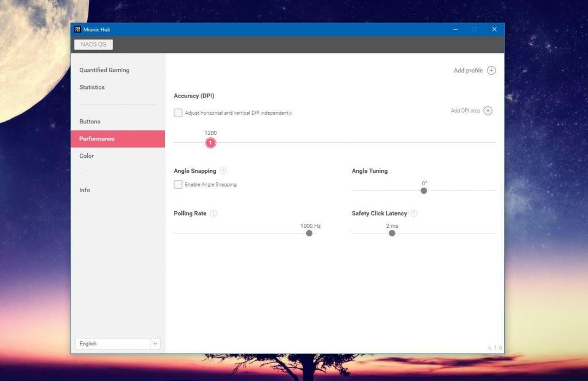Go to the Statistics section
588x381 pixels.
tap(92, 87)
